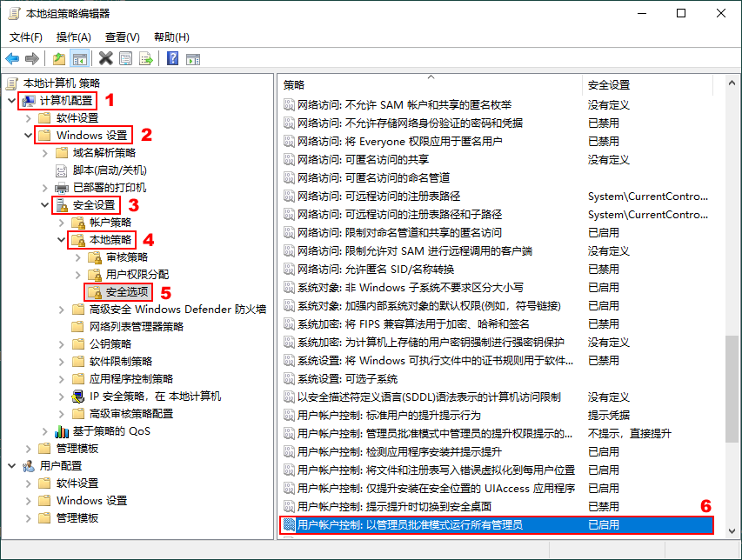
Task: Expand the 审核策略 node
Action: coord(78,257)
